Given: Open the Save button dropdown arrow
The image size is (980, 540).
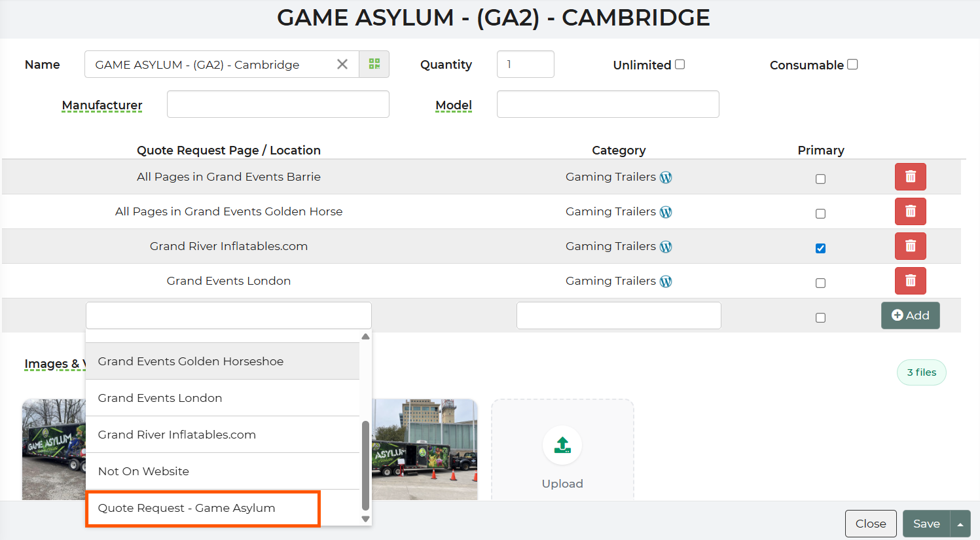Looking at the screenshot, I should [960, 524].
